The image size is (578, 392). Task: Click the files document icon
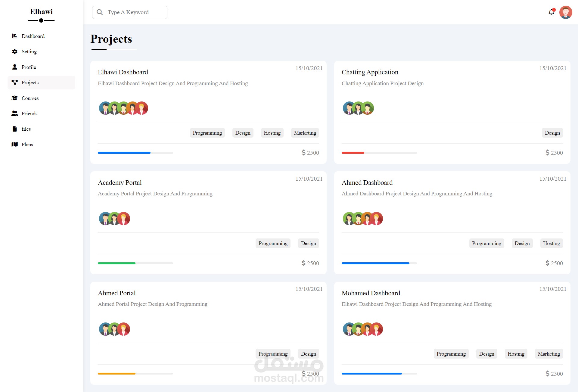14,129
